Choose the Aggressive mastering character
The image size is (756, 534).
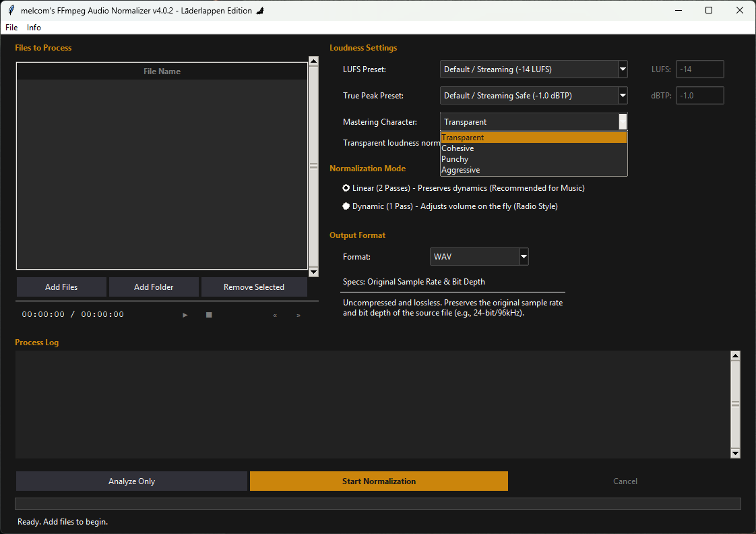tap(534, 170)
